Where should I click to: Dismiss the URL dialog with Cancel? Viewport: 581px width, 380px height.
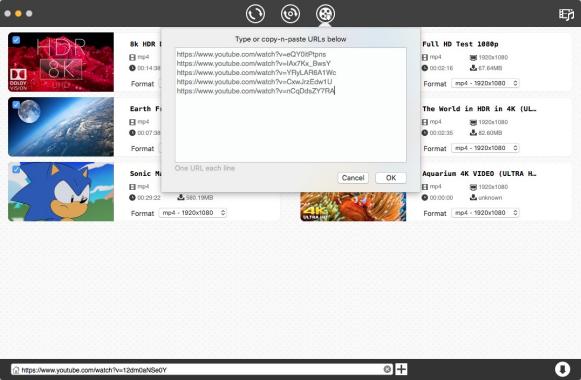click(x=353, y=178)
